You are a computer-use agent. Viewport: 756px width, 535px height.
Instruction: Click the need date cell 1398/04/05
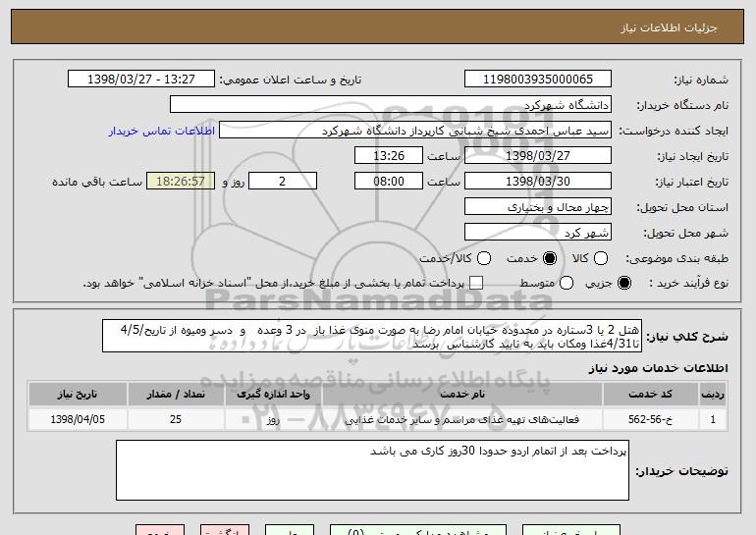coord(78,419)
